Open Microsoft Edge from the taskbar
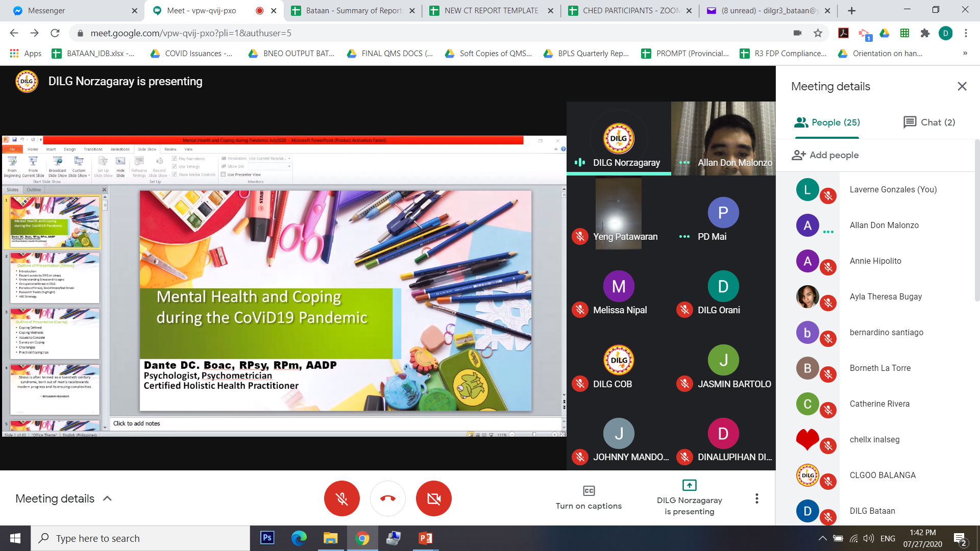 coord(299,538)
